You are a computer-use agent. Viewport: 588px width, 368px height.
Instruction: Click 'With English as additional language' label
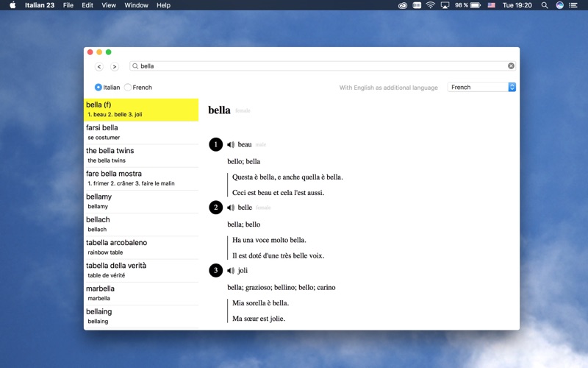coord(389,88)
